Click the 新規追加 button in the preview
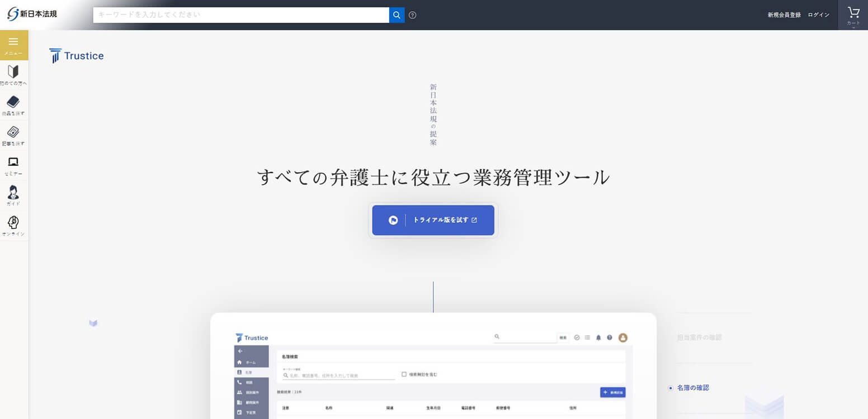Screen dimensions: 868x419 [612, 392]
